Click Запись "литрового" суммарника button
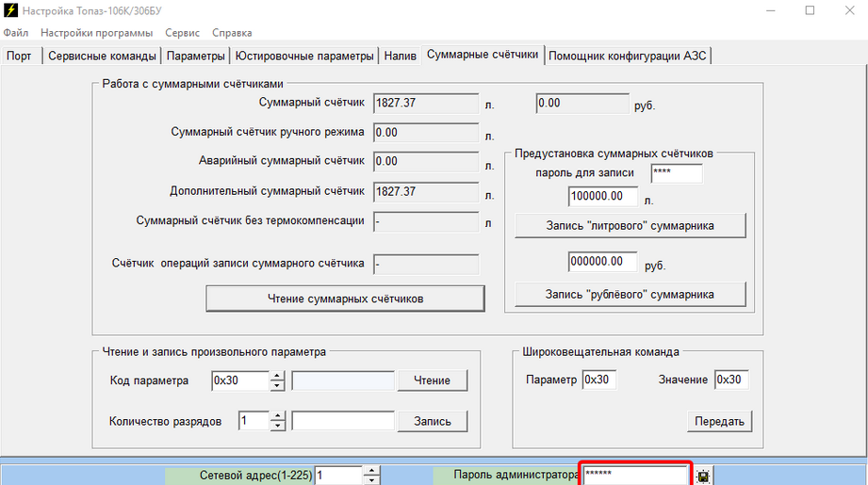Image resolution: width=868 pixels, height=485 pixels. [x=630, y=226]
